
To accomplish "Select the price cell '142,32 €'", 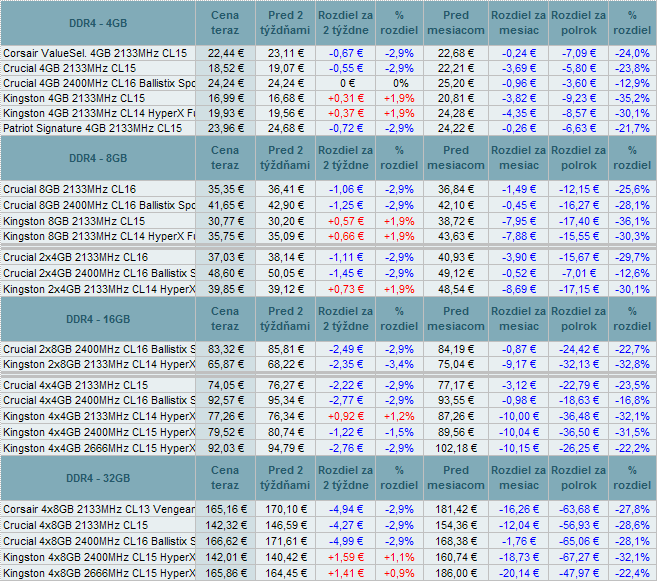I will point(225,525).
